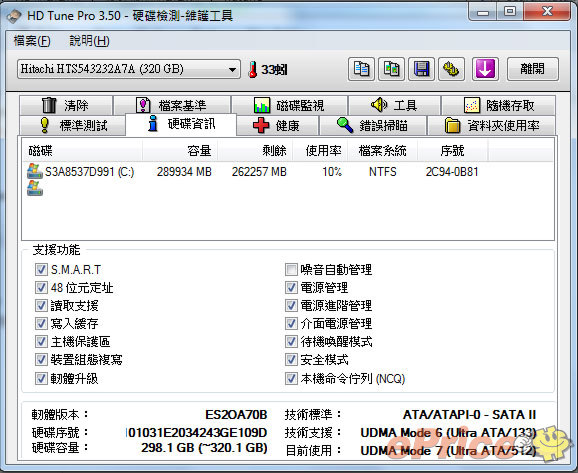Screen dimensions: 578x473
Task: Toggle the 安全模式 checkbox
Action: [x=291, y=360]
